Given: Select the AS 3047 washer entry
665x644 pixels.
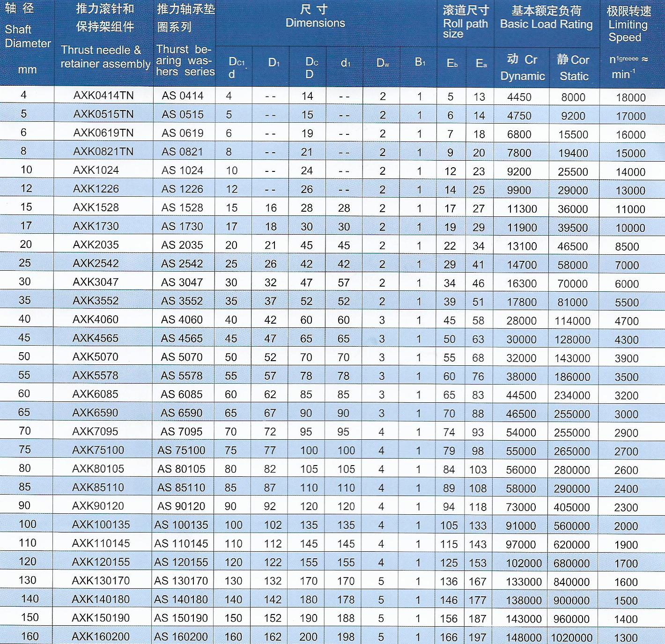Looking at the screenshot, I should [182, 282].
